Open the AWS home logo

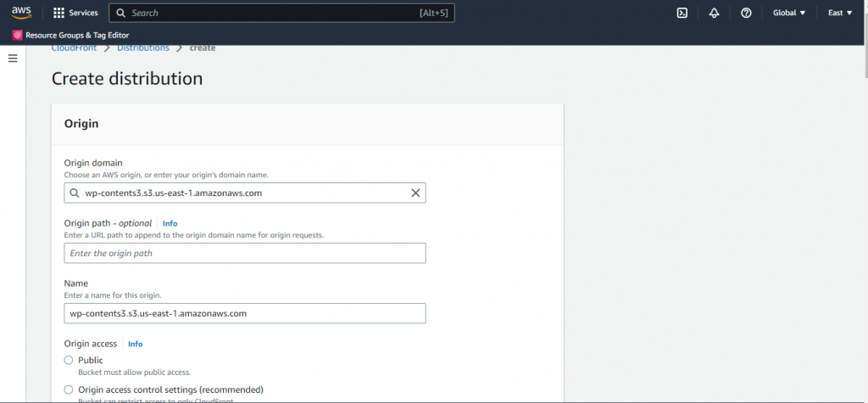[21, 13]
